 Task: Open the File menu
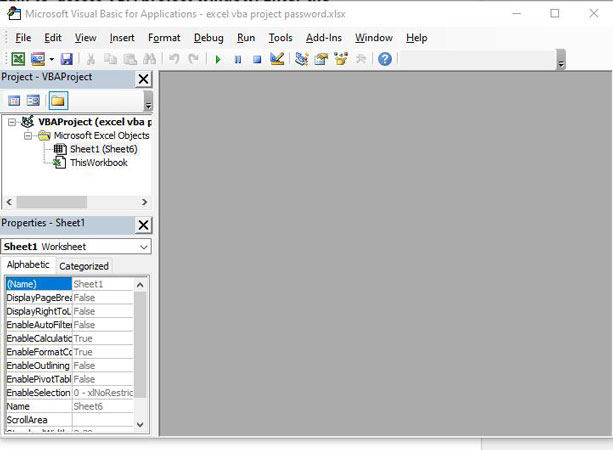point(23,38)
